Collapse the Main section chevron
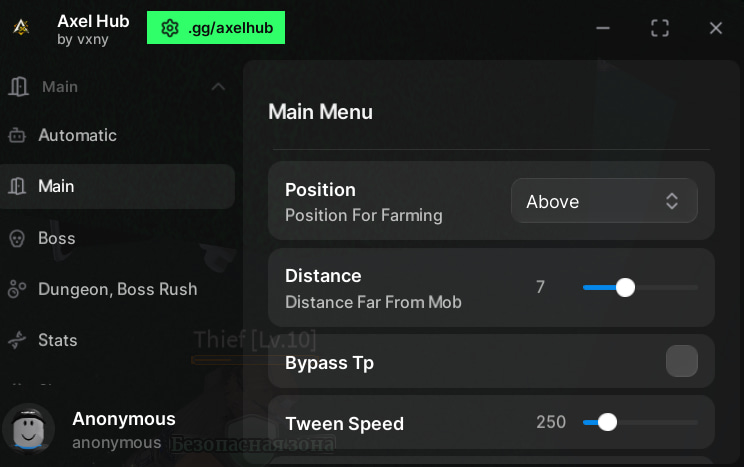Viewport: 744px width, 467px height. [x=218, y=87]
